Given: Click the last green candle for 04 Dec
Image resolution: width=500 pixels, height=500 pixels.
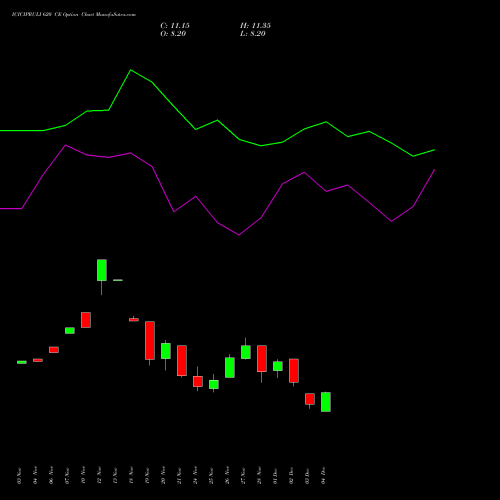Looking at the screenshot, I should click(326, 402).
